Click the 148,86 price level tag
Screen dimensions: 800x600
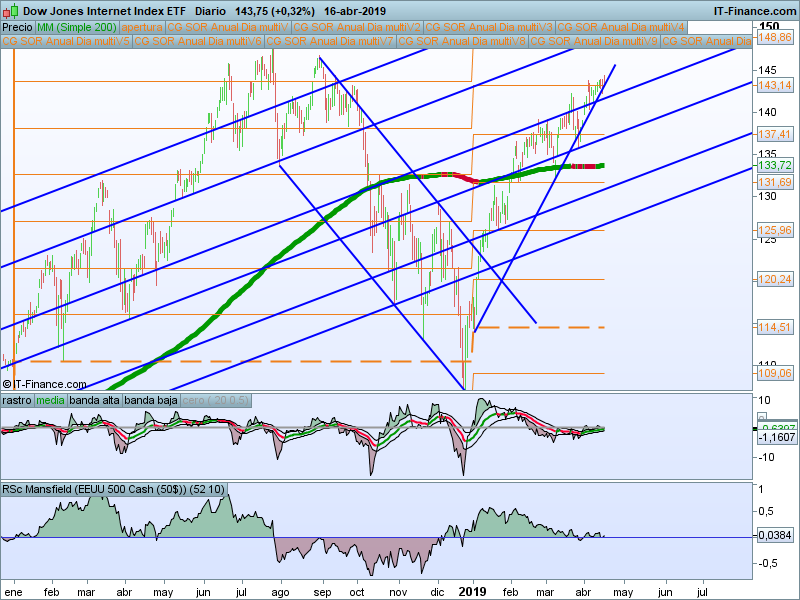775,37
